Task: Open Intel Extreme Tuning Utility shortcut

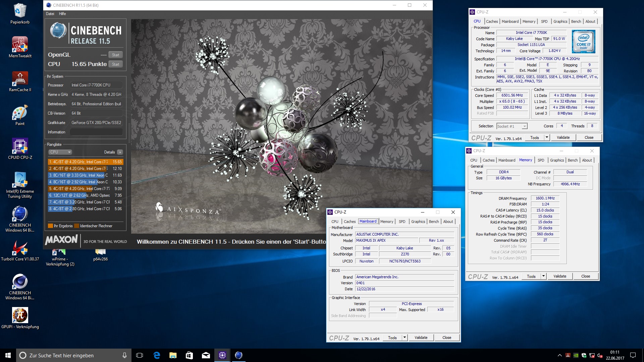Action: coord(20,185)
